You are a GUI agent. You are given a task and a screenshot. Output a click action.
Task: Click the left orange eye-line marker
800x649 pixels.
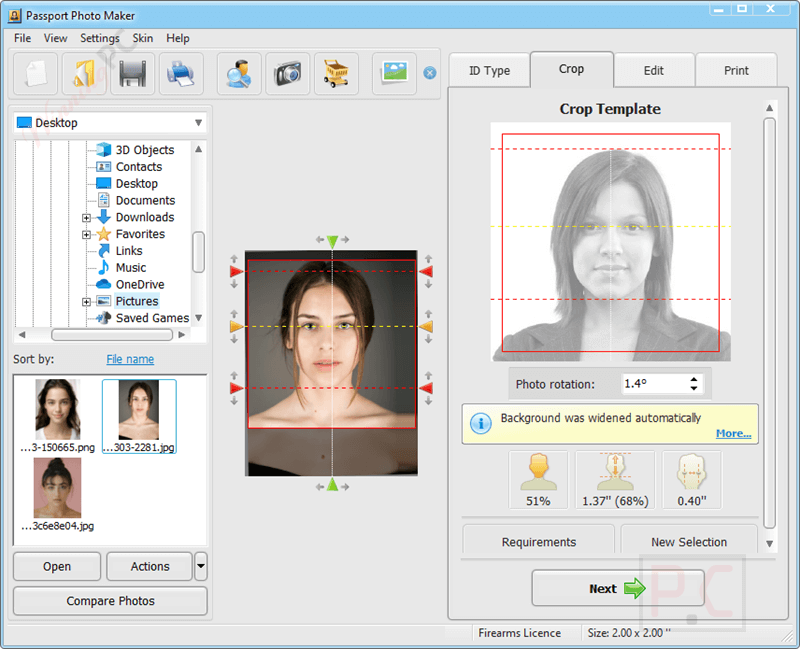click(x=236, y=326)
